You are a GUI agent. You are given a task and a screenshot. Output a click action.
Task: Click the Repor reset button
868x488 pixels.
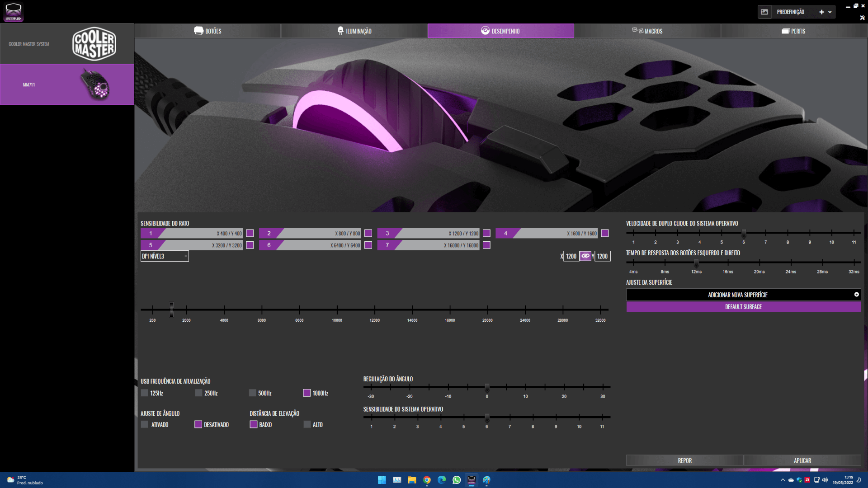(684, 460)
